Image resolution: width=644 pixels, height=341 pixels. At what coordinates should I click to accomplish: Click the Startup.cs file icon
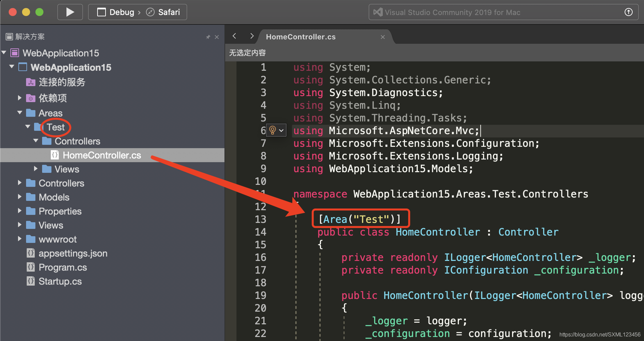[x=31, y=281]
